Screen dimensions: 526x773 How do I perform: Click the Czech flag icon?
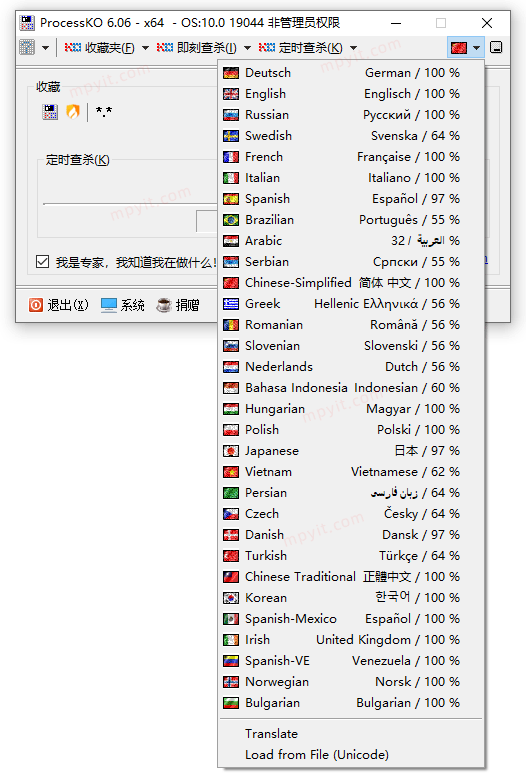[x=231, y=514]
